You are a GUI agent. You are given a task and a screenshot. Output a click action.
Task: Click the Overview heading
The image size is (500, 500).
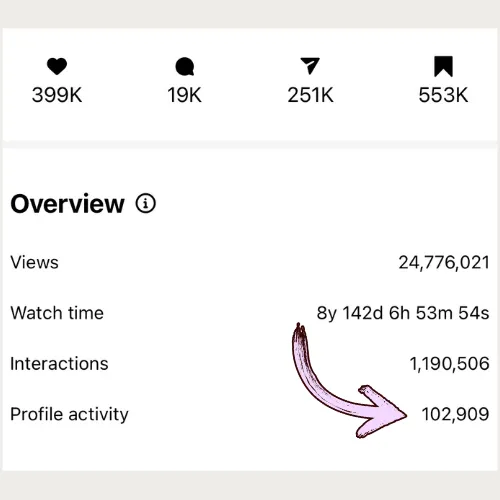click(x=67, y=204)
